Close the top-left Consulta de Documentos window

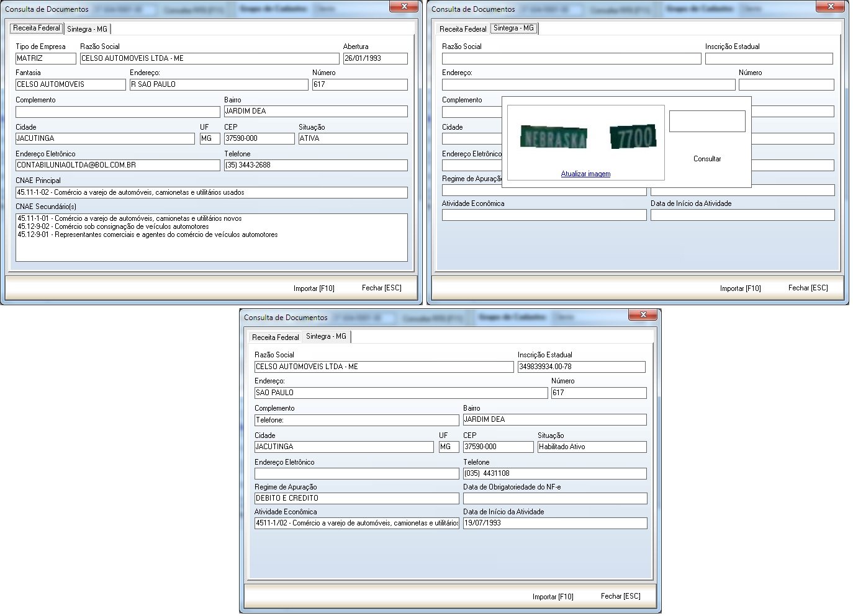pyautogui.click(x=404, y=6)
